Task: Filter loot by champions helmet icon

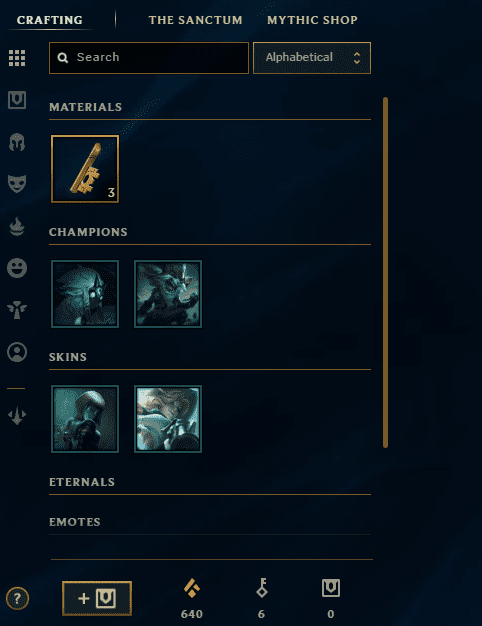Action: click(x=17, y=142)
